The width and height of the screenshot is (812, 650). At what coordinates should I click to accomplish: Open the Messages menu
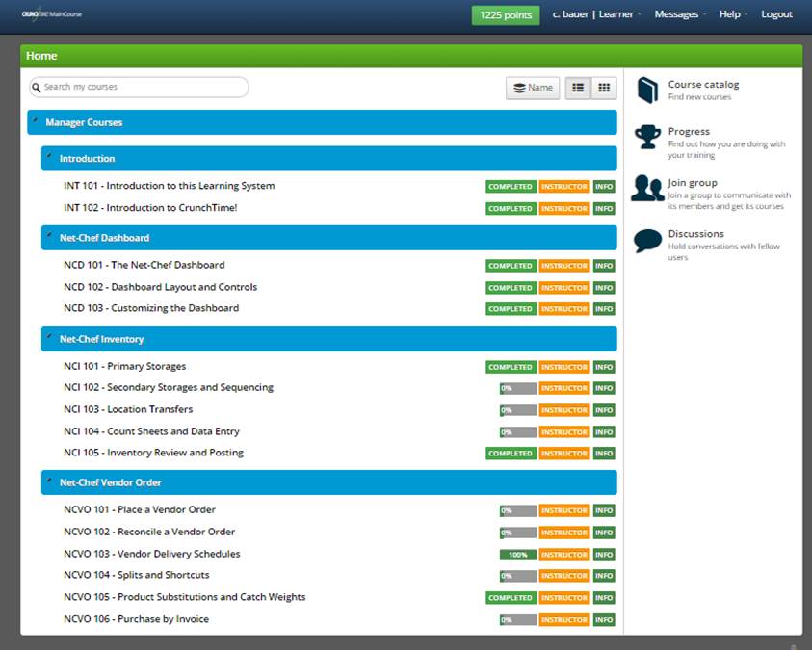coord(679,14)
